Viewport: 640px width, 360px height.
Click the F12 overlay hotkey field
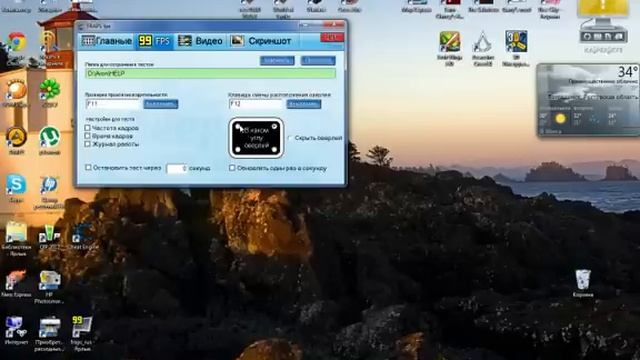256,104
